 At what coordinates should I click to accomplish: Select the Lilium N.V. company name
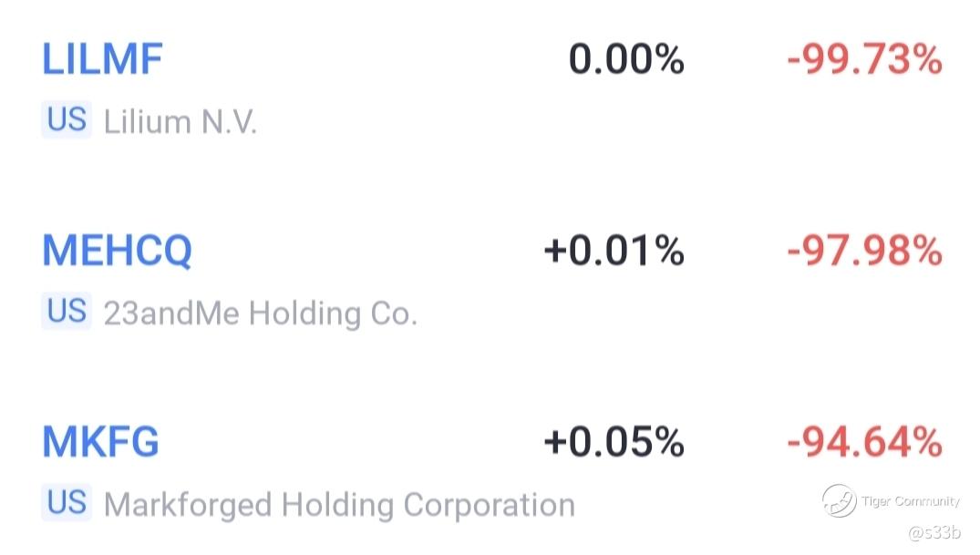point(180,122)
